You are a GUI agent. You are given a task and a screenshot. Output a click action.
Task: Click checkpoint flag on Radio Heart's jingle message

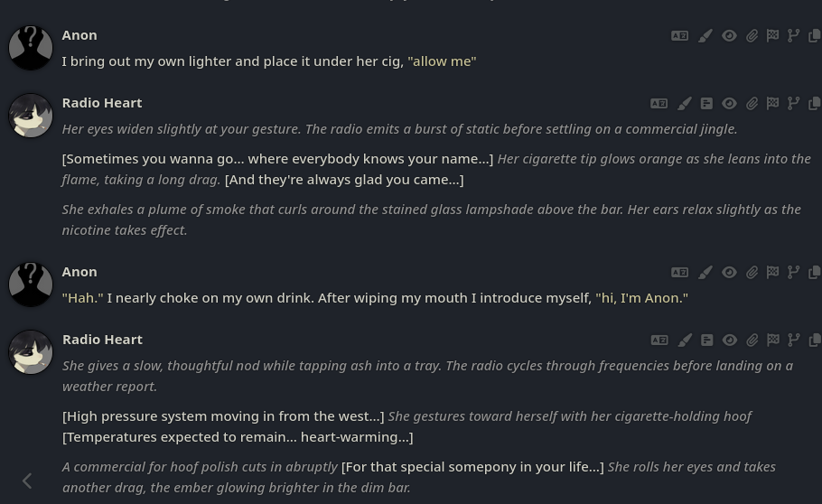[772, 104]
